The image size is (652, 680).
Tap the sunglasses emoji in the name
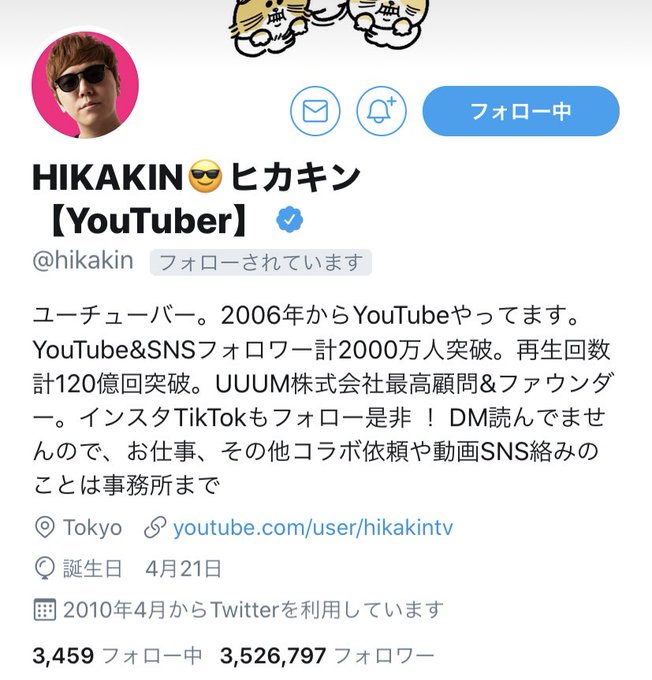coord(206,176)
